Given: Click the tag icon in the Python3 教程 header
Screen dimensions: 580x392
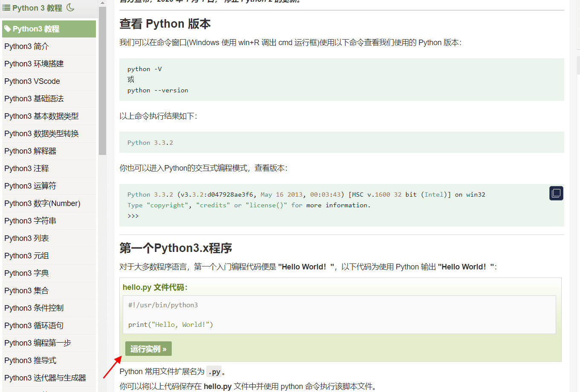Looking at the screenshot, I should (8, 29).
